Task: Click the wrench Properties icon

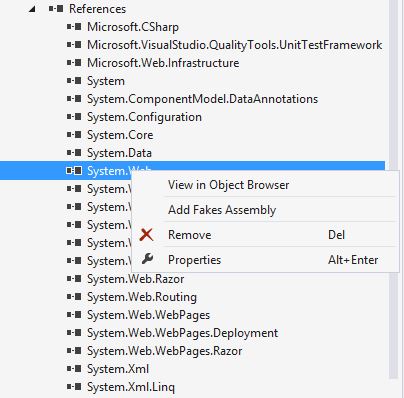Action: pos(147,259)
